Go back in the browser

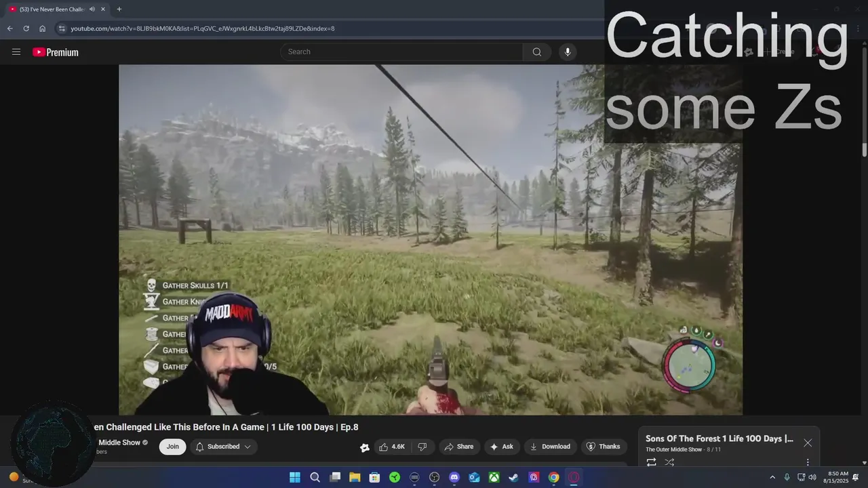9,28
